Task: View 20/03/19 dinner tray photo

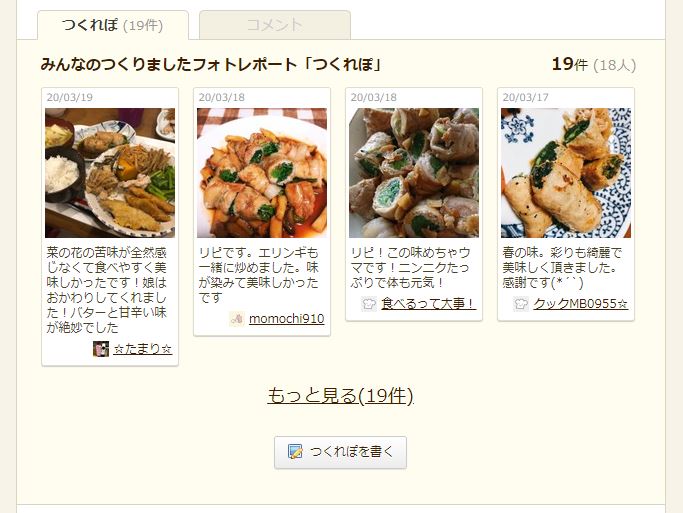Action: [x=110, y=173]
